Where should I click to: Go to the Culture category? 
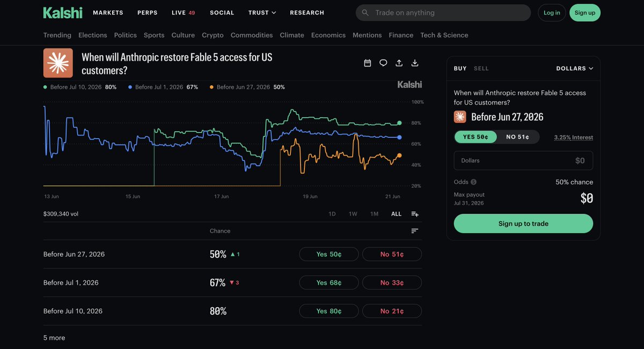tap(183, 35)
